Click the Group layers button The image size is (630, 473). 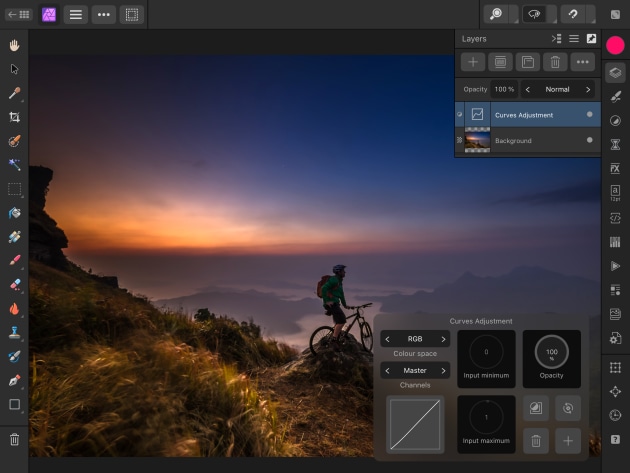coord(528,62)
